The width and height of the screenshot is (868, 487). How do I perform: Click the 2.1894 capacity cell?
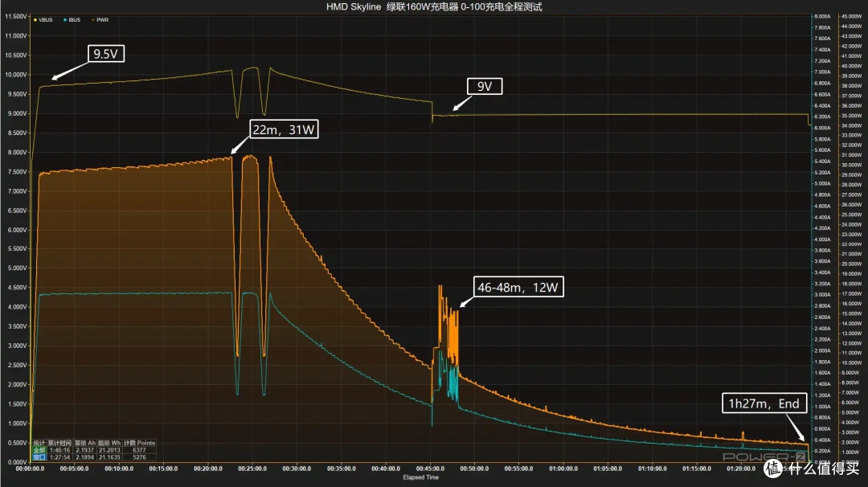click(x=84, y=458)
